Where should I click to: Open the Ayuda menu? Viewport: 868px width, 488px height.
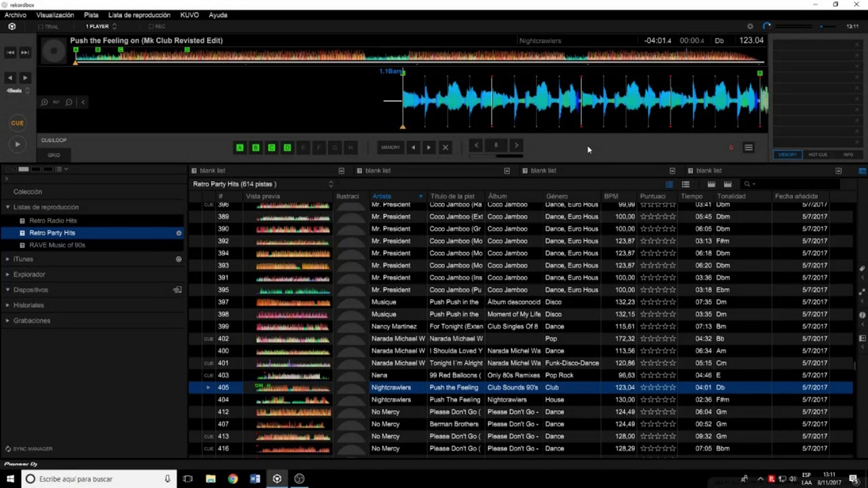click(x=218, y=15)
